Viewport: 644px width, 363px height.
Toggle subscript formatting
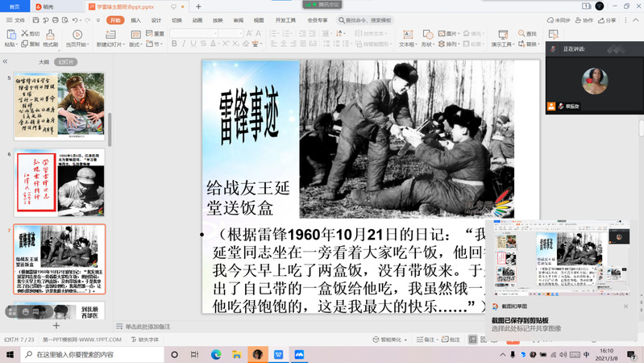pyautogui.click(x=235, y=44)
